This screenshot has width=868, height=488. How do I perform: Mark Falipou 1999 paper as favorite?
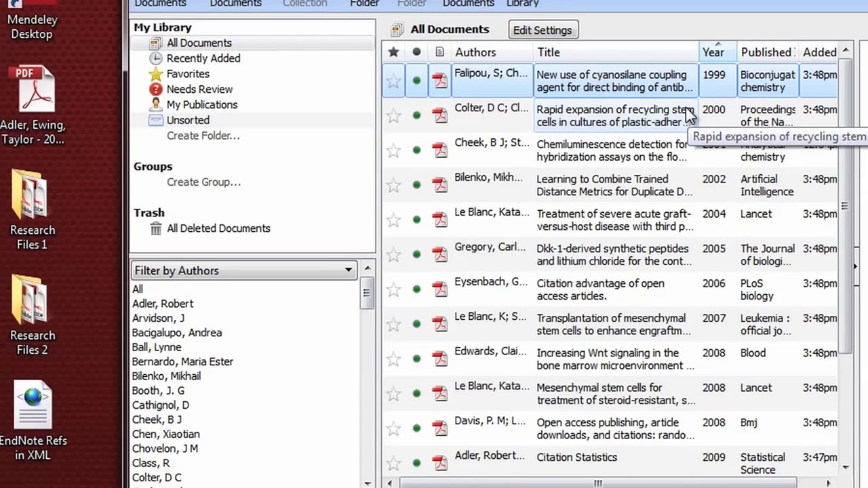click(x=393, y=81)
